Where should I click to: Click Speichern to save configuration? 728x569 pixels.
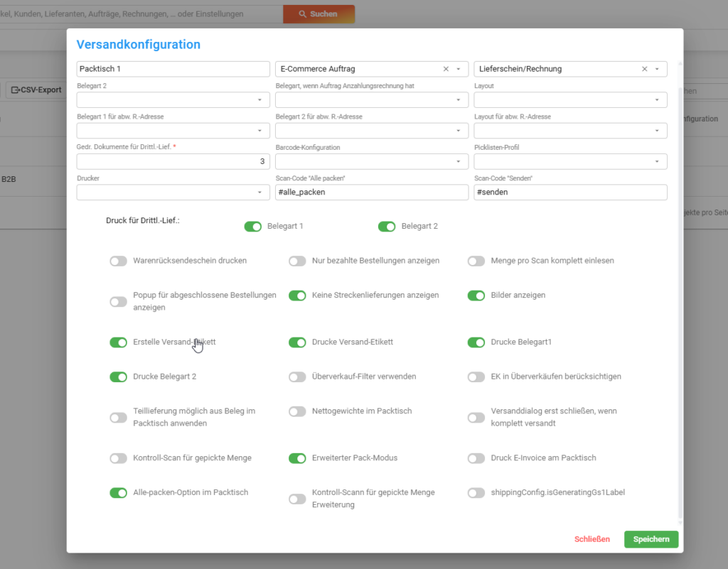click(x=651, y=539)
